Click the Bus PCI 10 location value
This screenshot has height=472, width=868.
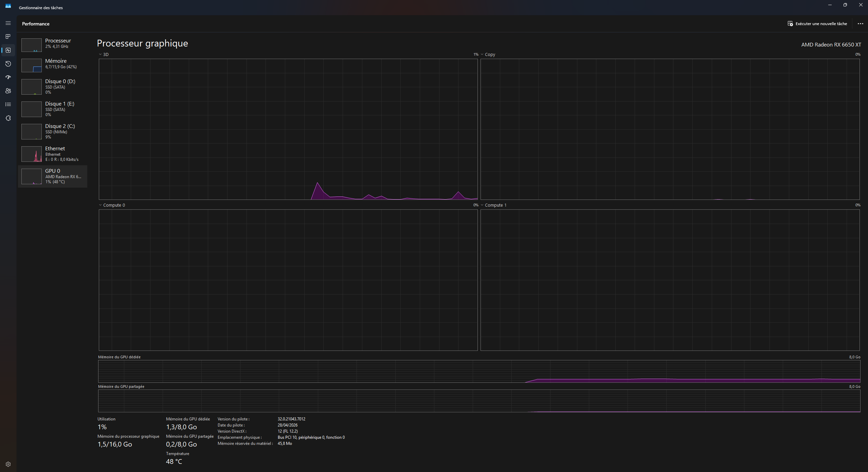(x=311, y=437)
